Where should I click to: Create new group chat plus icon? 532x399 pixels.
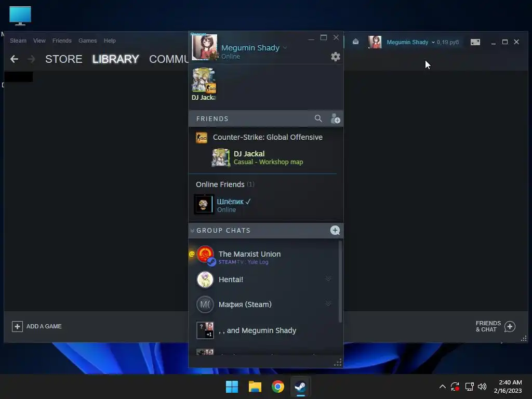pyautogui.click(x=335, y=230)
